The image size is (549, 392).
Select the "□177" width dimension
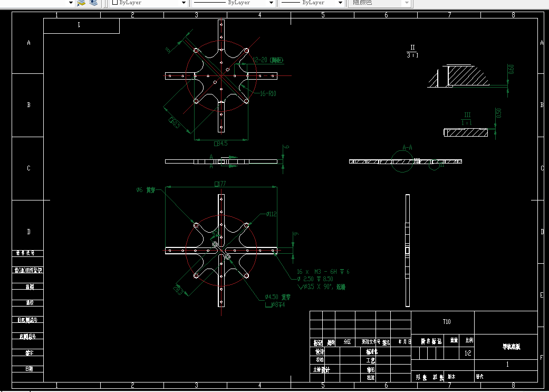[x=220, y=184]
